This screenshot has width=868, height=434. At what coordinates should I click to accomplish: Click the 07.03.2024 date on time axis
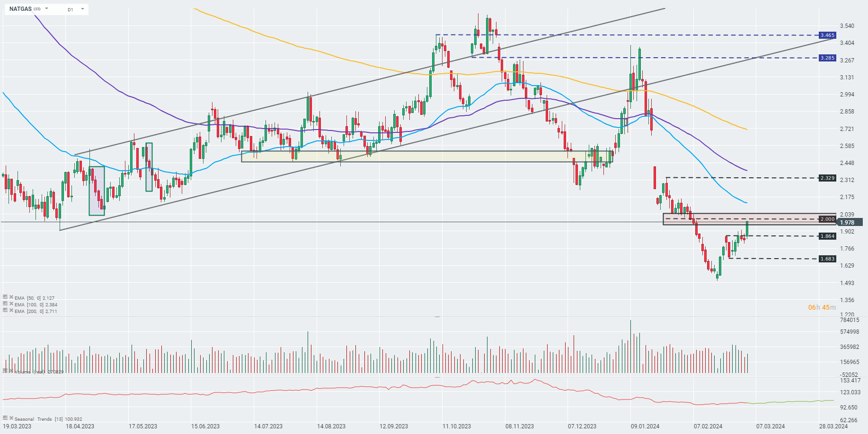pos(771,426)
